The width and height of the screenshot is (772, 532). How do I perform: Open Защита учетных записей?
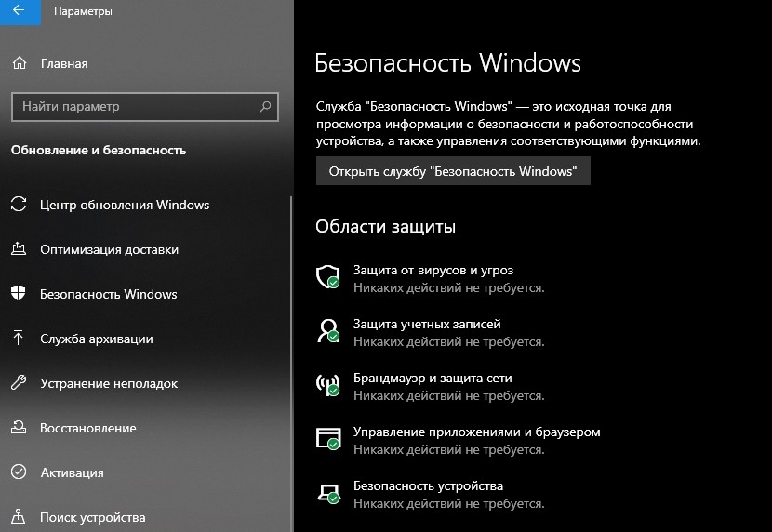[x=427, y=325]
